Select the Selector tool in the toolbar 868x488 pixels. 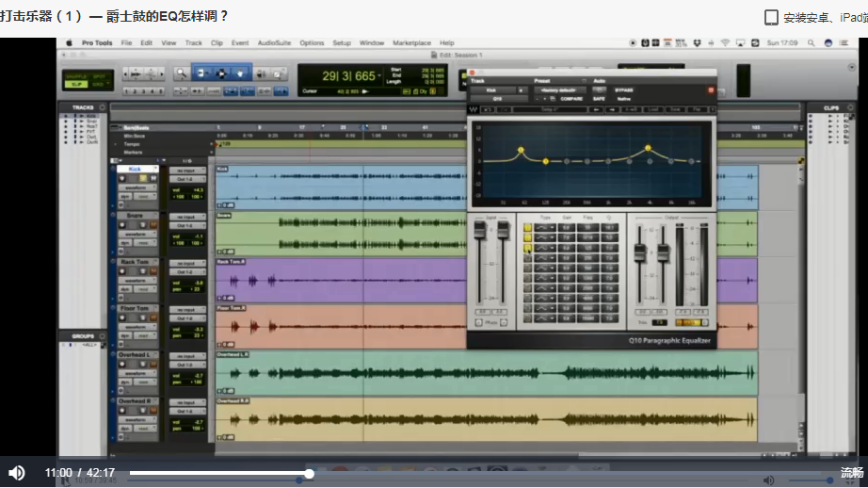tap(221, 73)
